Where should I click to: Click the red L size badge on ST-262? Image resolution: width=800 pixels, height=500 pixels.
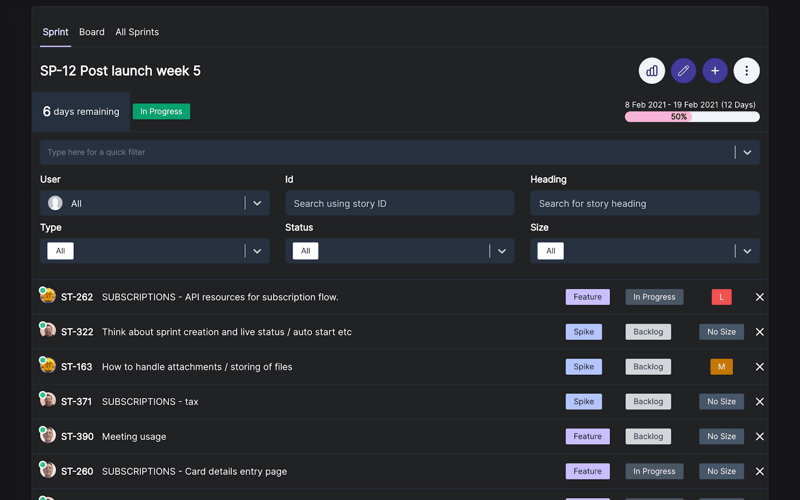tap(721, 297)
